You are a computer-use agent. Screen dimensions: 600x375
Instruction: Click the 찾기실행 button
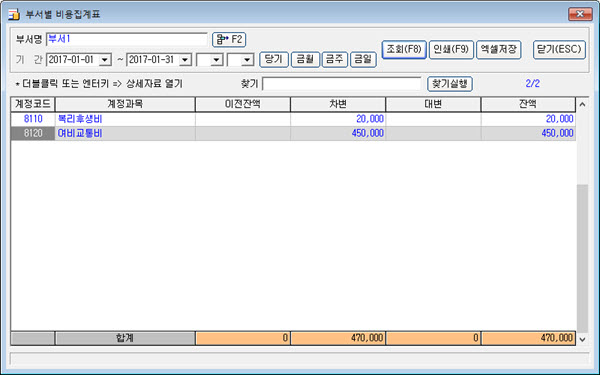pos(450,84)
